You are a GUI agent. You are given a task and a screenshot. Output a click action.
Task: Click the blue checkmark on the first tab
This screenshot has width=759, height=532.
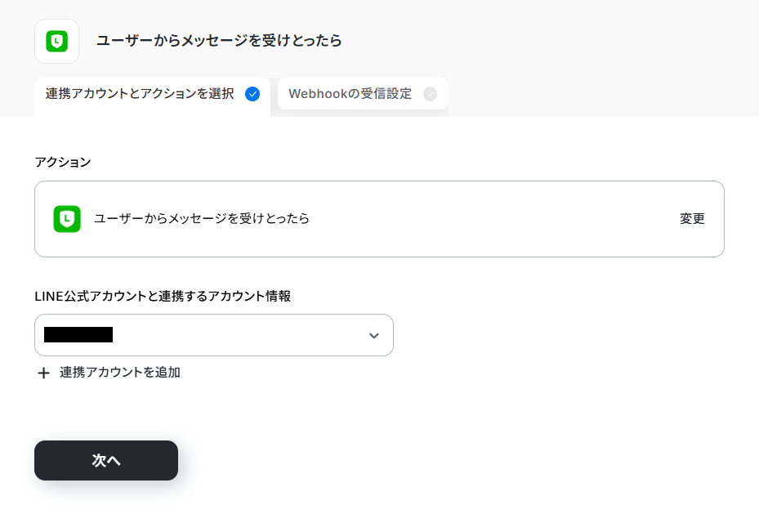click(x=252, y=94)
